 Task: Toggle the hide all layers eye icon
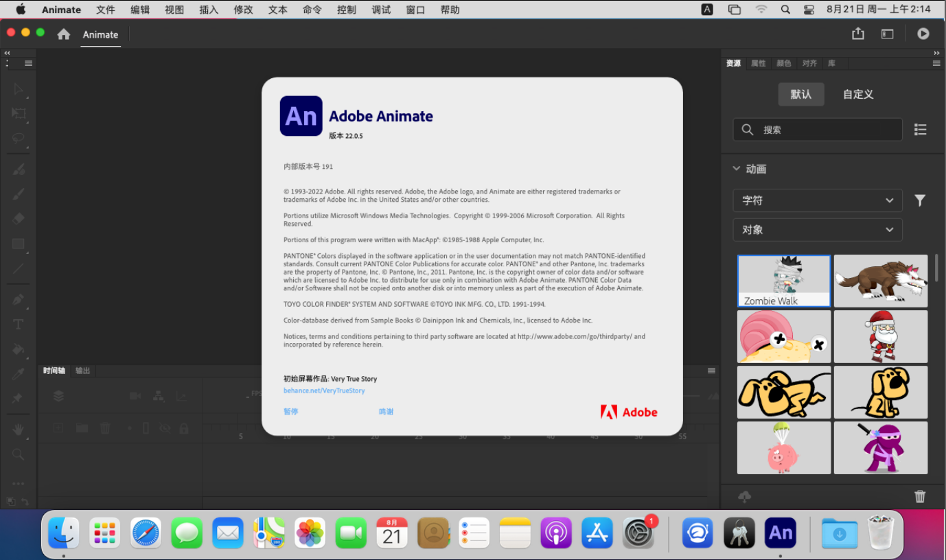coord(165,428)
